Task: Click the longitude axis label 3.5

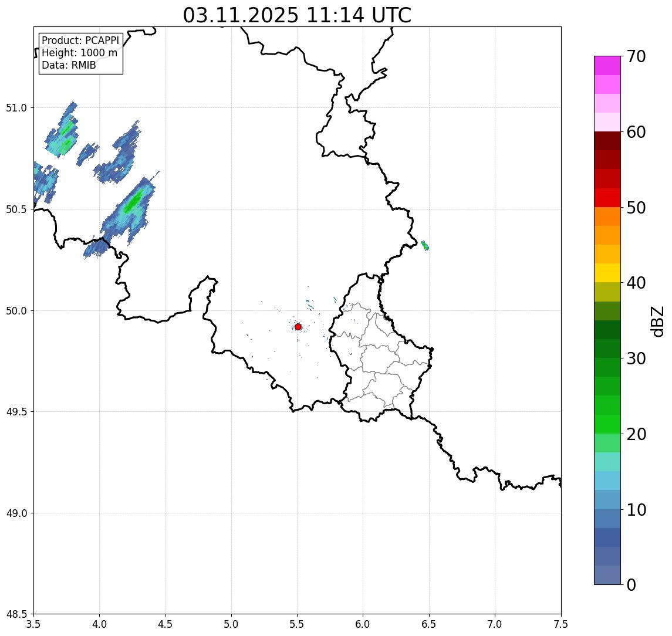Action: (33, 624)
